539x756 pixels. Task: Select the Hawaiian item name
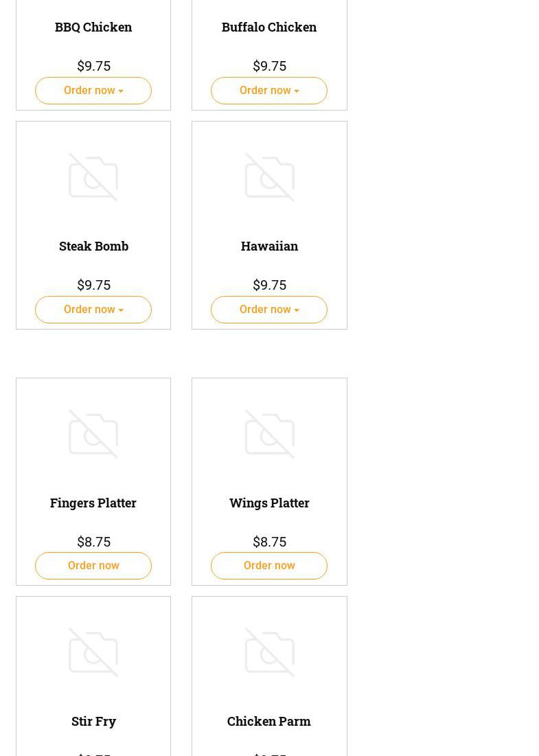[269, 246]
